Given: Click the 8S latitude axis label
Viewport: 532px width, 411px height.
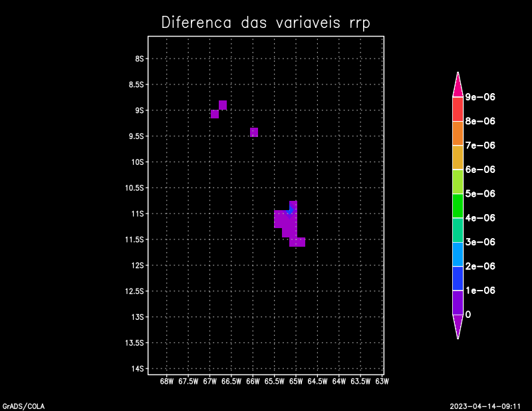Looking at the screenshot, I should pyautogui.click(x=140, y=59).
